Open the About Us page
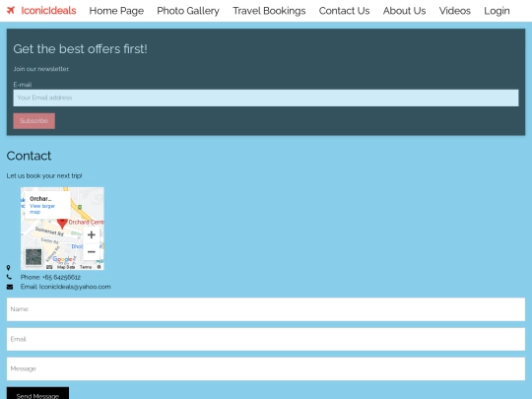The height and width of the screenshot is (399, 532). click(x=405, y=11)
